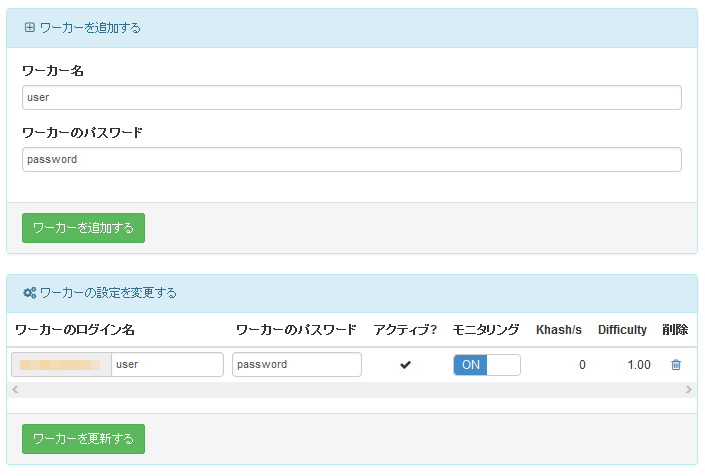The width and height of the screenshot is (705, 476).
Task: Select the Khash/s column header
Action: click(x=559, y=330)
